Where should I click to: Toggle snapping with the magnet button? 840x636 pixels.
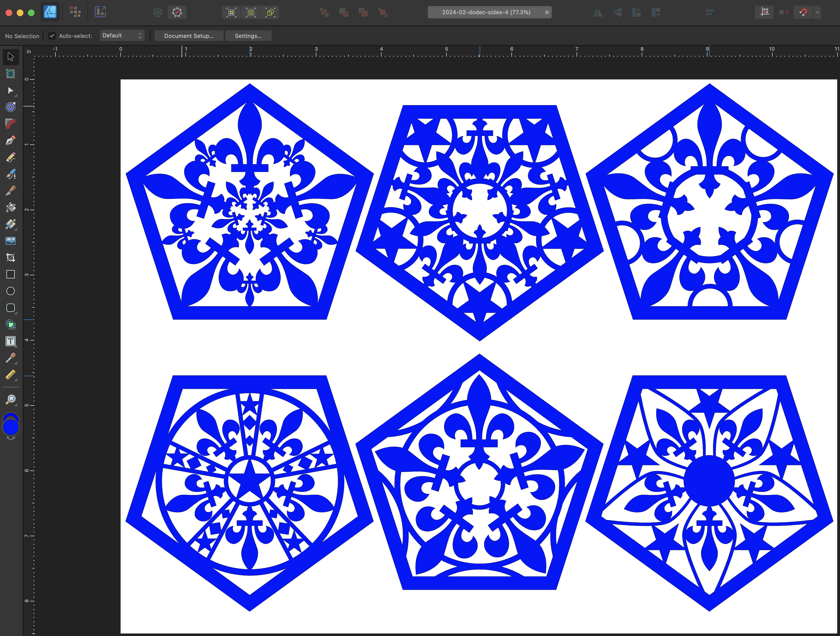click(x=803, y=12)
